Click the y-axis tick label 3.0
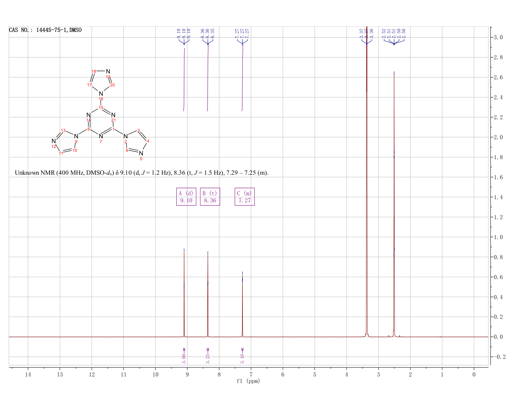Viewport: 532px width, 411px height. click(x=498, y=37)
